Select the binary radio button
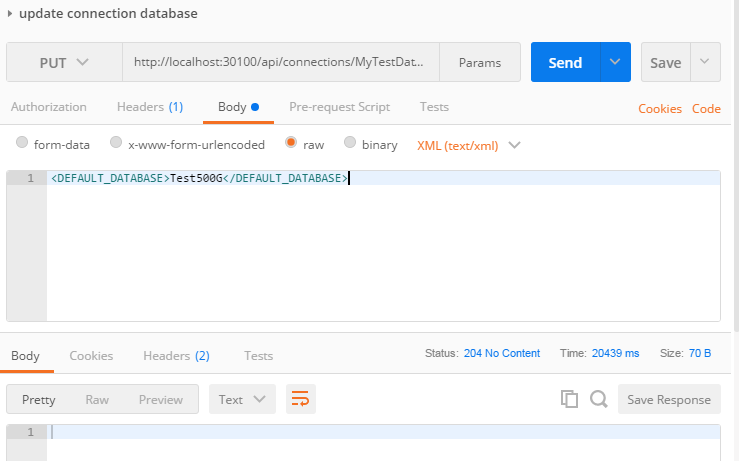739x461 pixels. click(350, 142)
